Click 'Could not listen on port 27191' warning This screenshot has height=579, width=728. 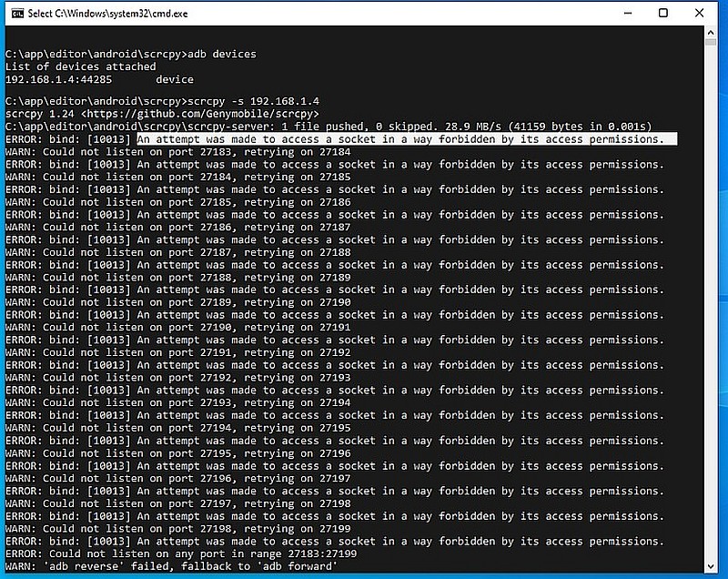click(x=177, y=352)
